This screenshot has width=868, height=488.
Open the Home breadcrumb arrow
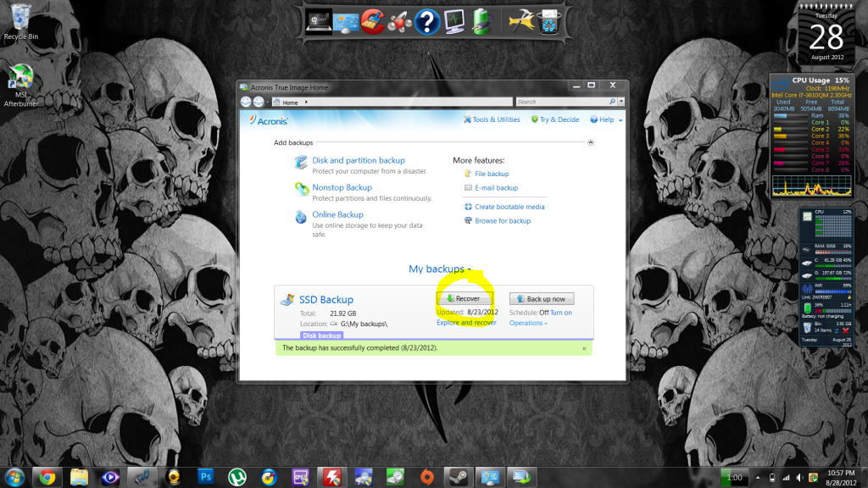click(x=306, y=103)
